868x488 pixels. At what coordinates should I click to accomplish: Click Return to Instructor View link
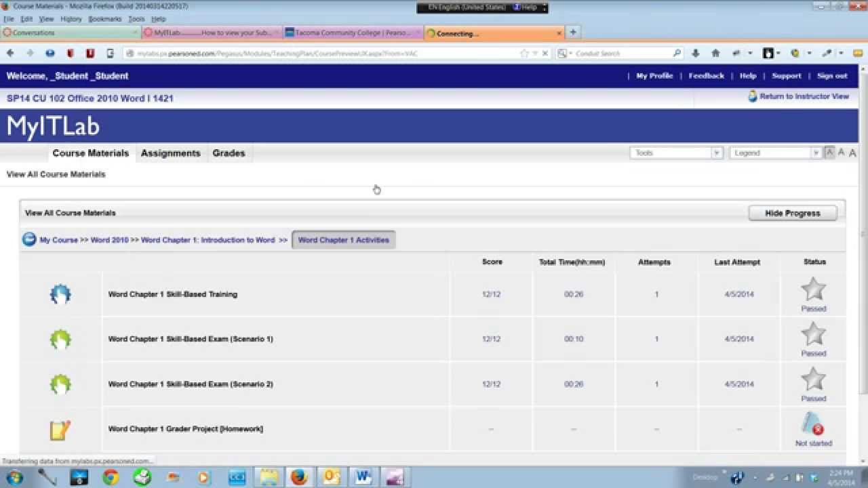[804, 96]
